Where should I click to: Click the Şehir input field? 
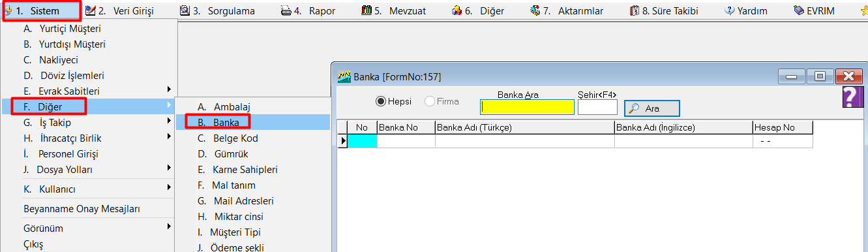coord(597,107)
